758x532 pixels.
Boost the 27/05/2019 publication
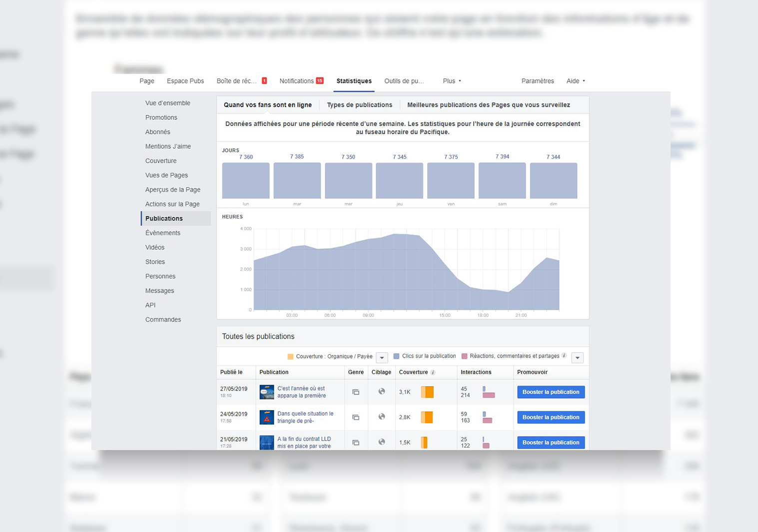pos(551,392)
